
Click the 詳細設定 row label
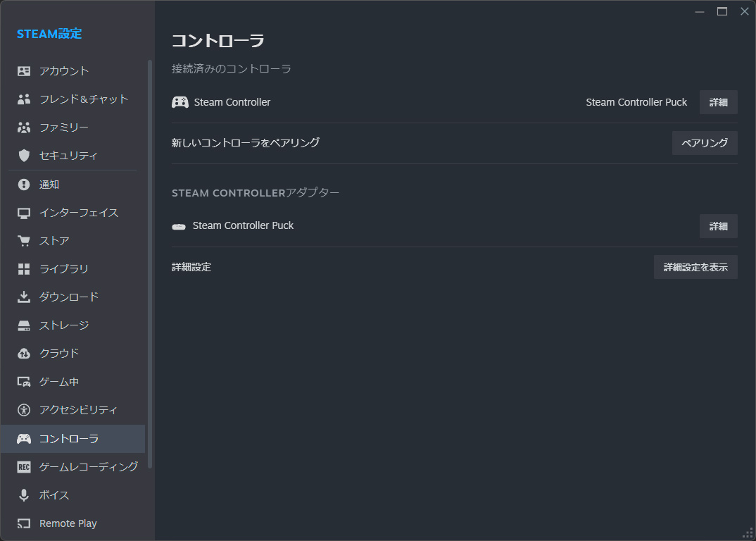tap(191, 267)
